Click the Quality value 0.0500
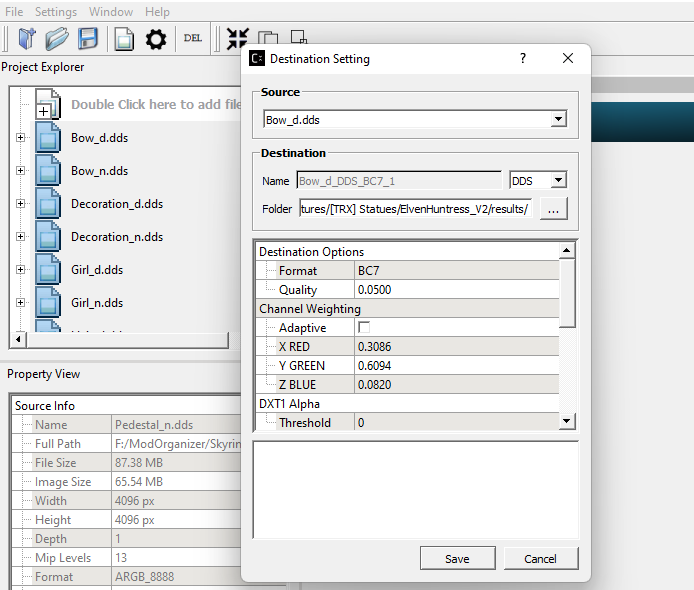 [x=456, y=289]
